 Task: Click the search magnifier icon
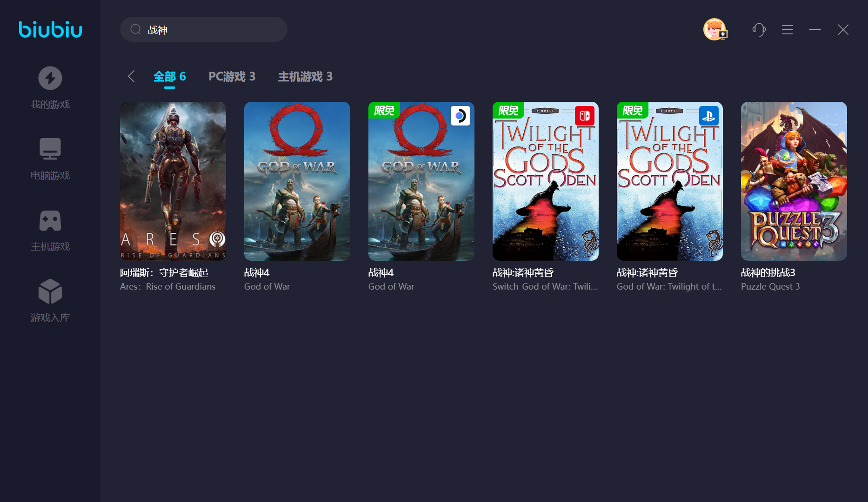tap(135, 30)
